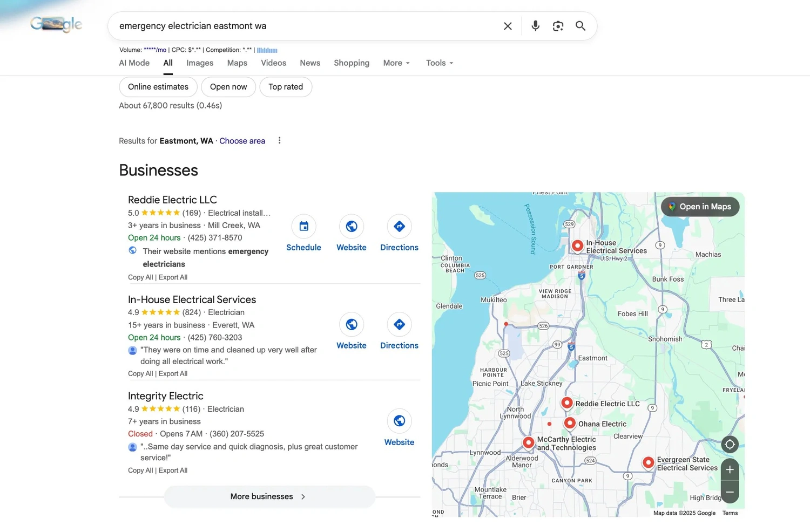Click the Choose area link
This screenshot has height=532, width=810.
coord(242,141)
